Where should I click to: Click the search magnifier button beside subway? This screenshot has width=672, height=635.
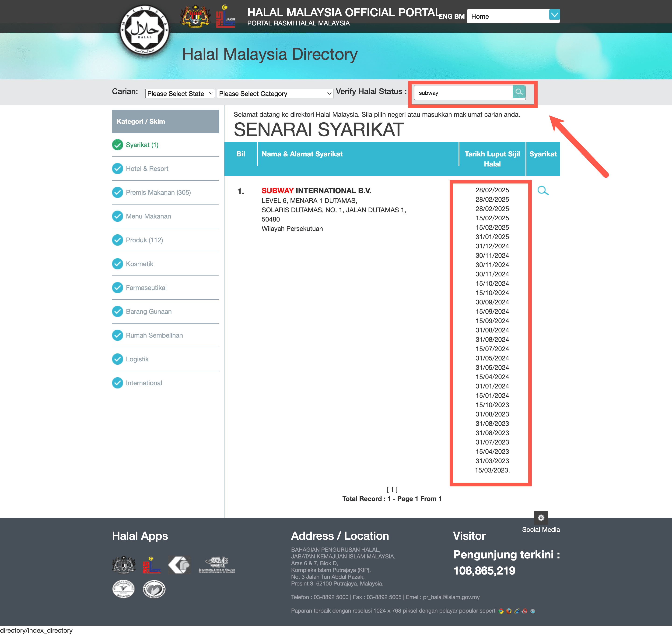coord(519,92)
